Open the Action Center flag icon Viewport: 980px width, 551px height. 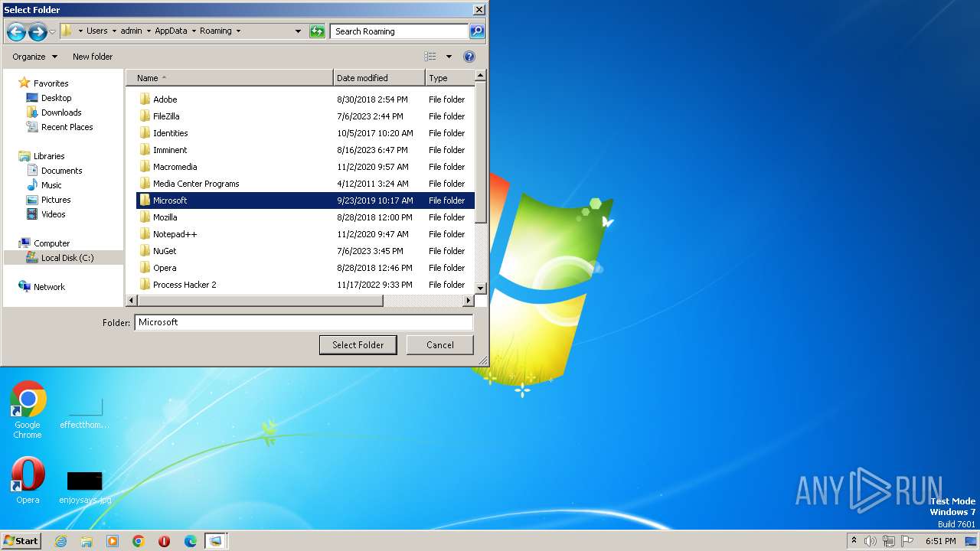pyautogui.click(x=907, y=541)
